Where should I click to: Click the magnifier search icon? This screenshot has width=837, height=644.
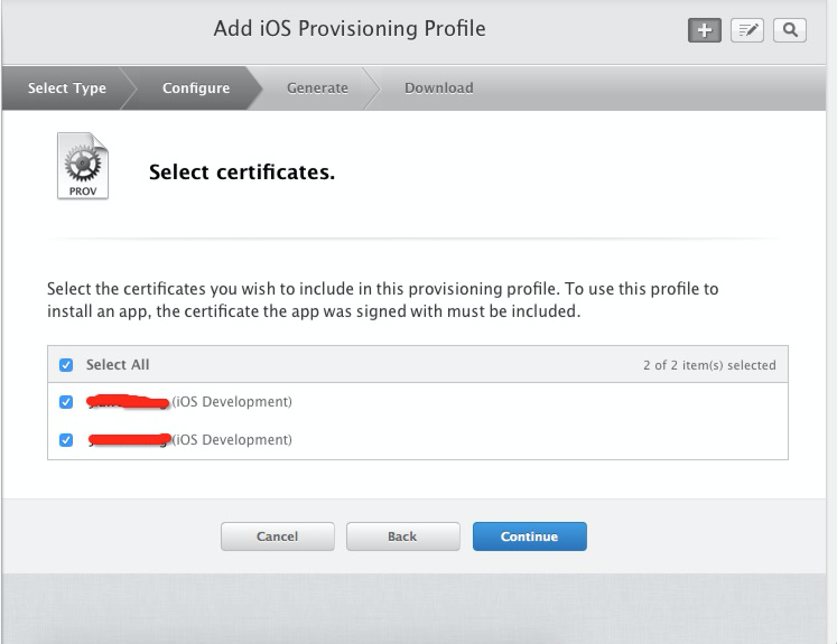790,30
